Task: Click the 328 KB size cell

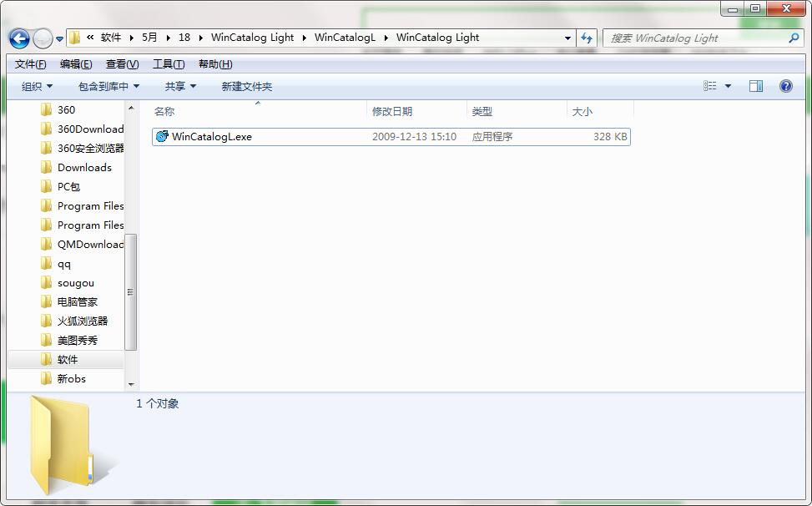Action: tap(610, 137)
